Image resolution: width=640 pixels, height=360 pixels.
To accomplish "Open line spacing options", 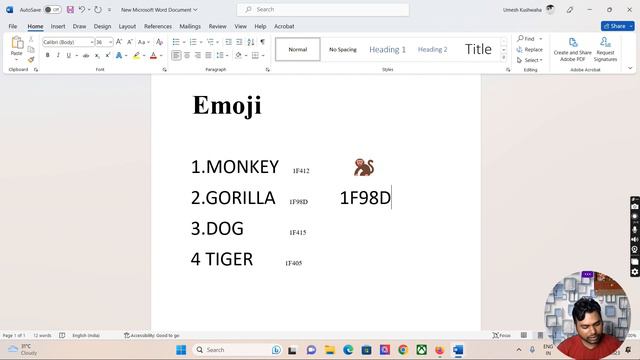I will (x=222, y=55).
